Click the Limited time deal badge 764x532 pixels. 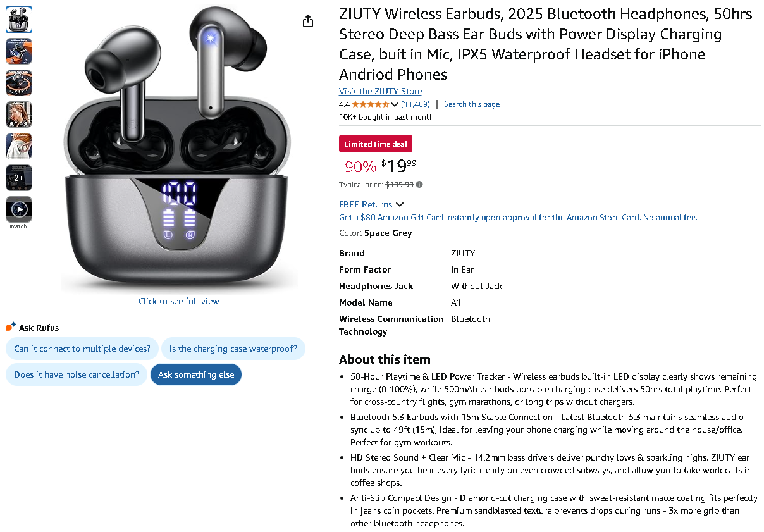(376, 144)
